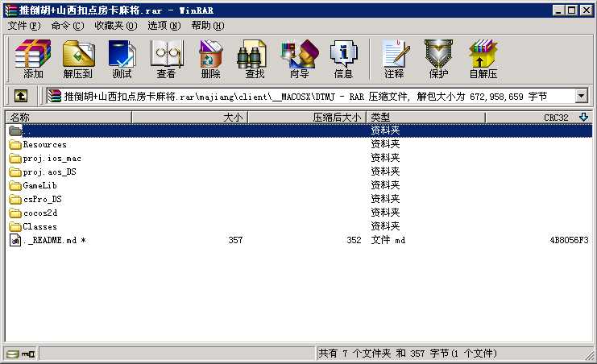Viewport: 597px width, 364px height.
Task: Launch the 向导 (Wizard) tool
Action: pos(299,59)
